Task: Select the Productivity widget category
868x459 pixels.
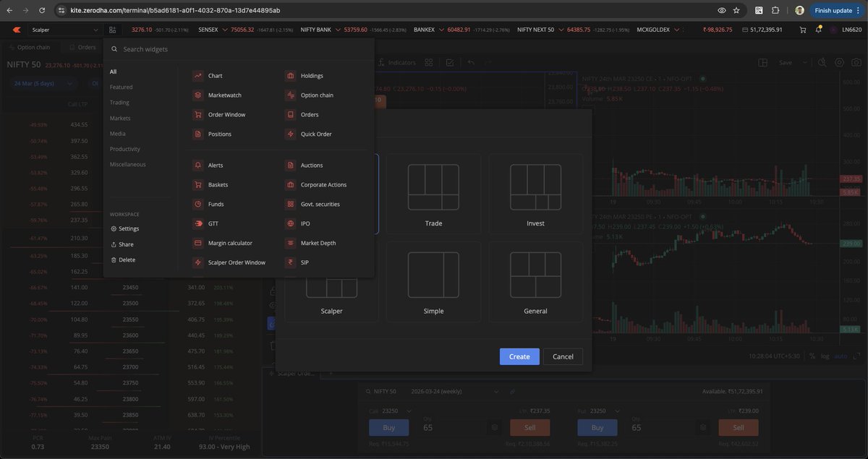Action: [125, 149]
